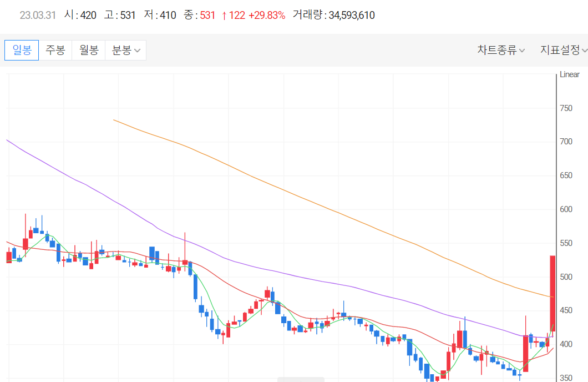
Task: Click the 시 420 opening price
Action: tap(80, 15)
